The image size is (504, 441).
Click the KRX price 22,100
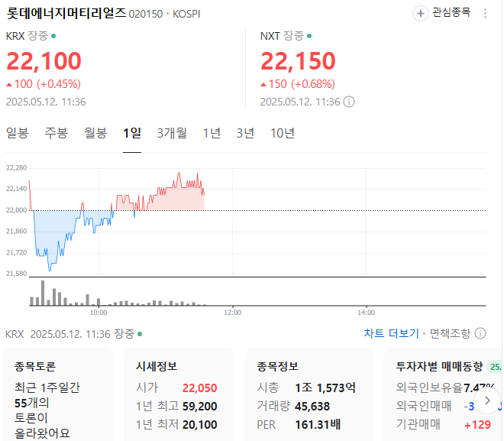(44, 61)
